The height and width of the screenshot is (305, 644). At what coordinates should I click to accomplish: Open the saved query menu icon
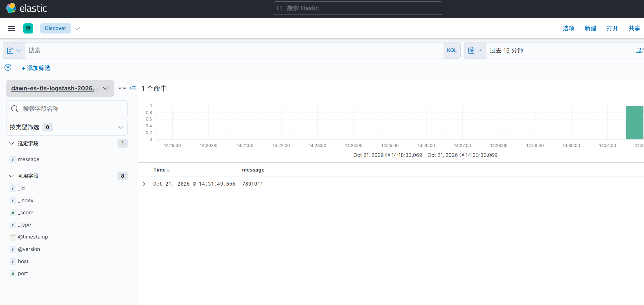[x=14, y=51]
